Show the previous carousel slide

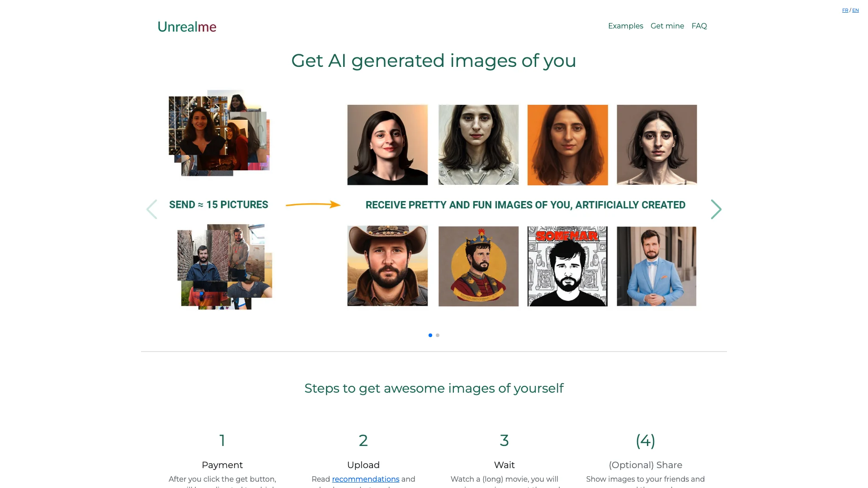(152, 209)
